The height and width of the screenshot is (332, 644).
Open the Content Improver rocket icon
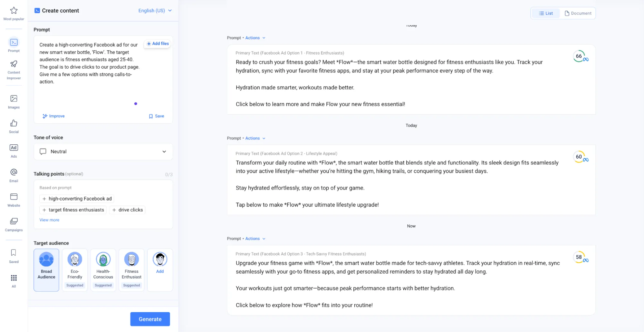(14, 64)
